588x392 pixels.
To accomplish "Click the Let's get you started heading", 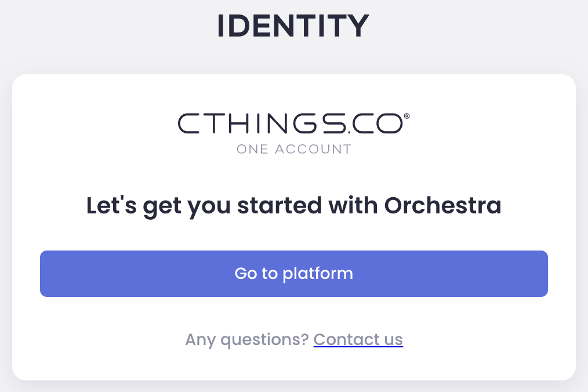I will pyautogui.click(x=293, y=206).
